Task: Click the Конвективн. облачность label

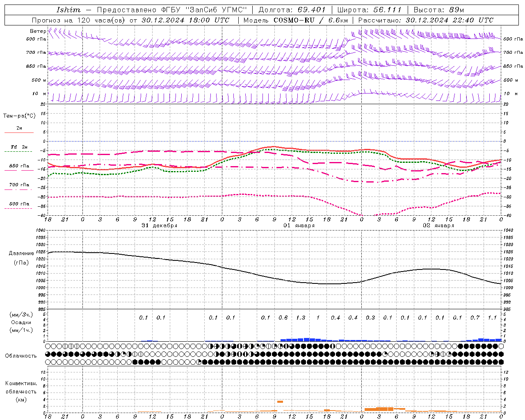Action: (x=21, y=388)
